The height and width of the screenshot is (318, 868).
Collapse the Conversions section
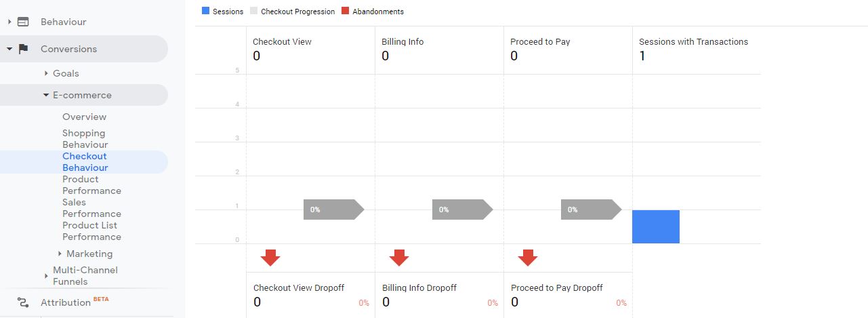click(9, 49)
